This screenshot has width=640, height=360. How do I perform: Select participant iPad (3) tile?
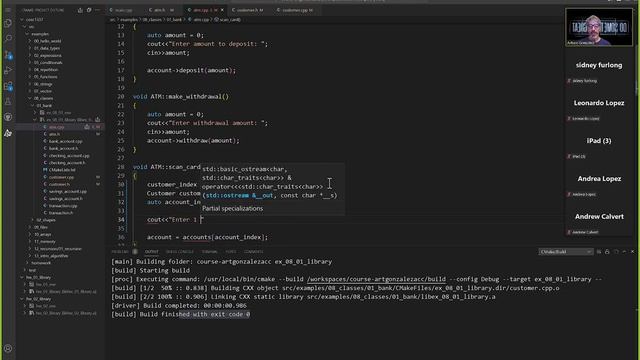(599, 141)
